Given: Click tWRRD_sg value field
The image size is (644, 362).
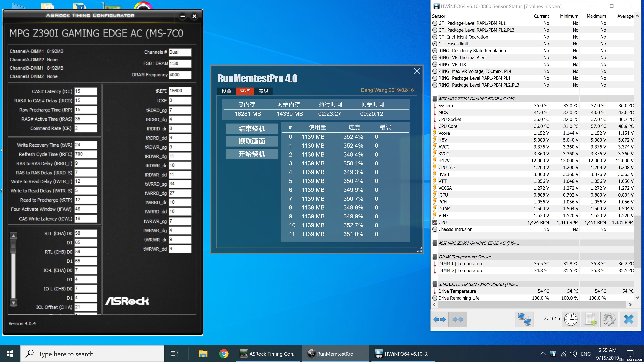Looking at the screenshot, I should point(180,184).
